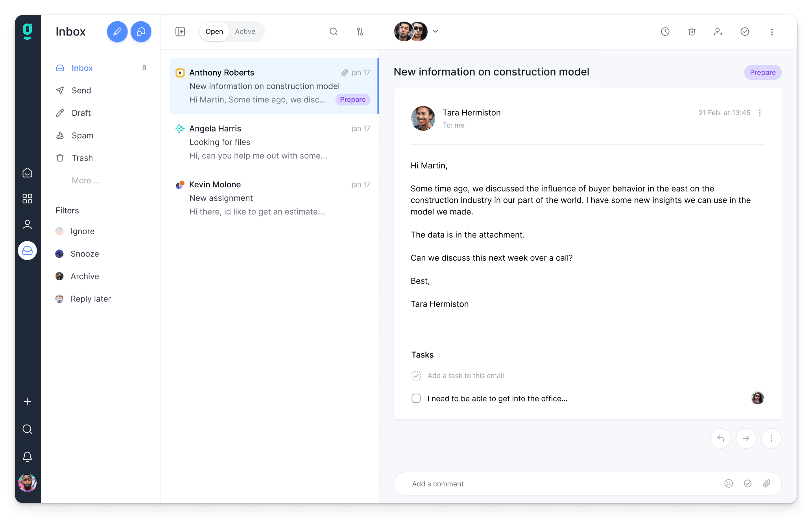
Task: Select the Open tab in inbox
Action: click(x=214, y=31)
